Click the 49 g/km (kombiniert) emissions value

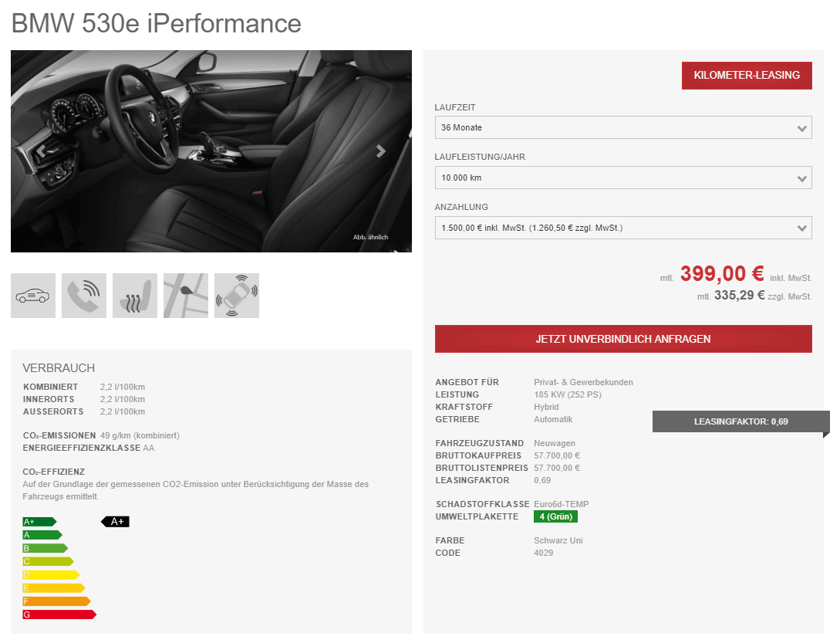[x=140, y=435]
